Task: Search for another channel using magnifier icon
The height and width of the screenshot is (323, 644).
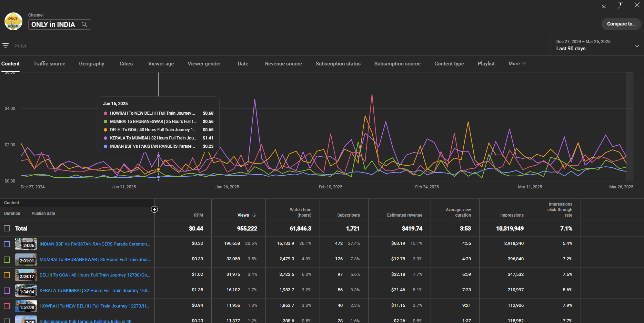Action: click(x=84, y=24)
